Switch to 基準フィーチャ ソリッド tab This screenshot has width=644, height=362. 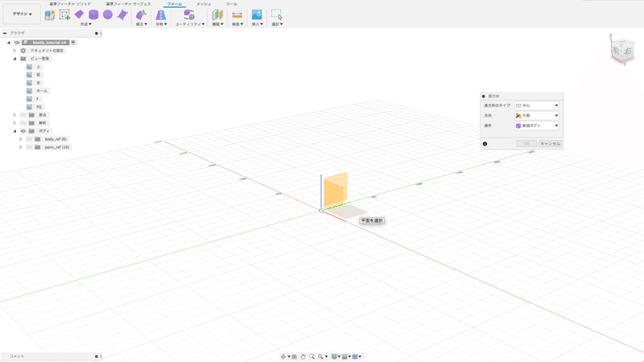[70, 4]
